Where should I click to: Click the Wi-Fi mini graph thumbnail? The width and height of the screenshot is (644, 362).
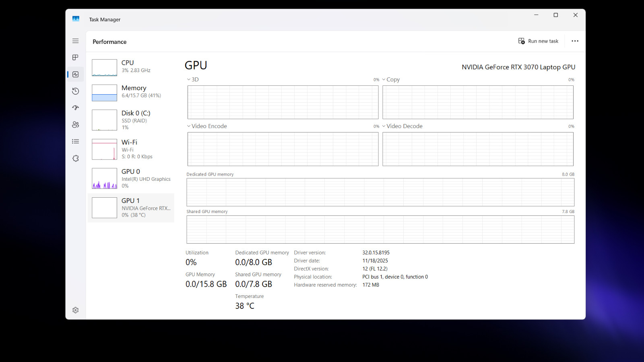point(104,149)
